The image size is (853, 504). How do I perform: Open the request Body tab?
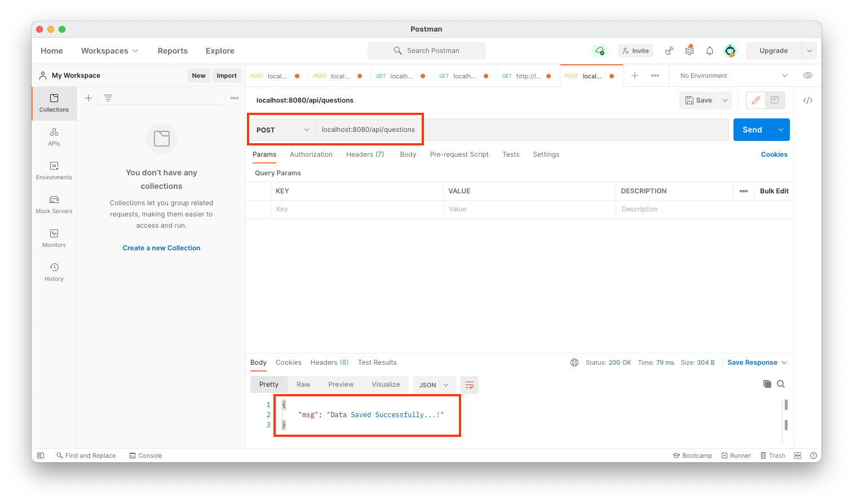tap(408, 154)
